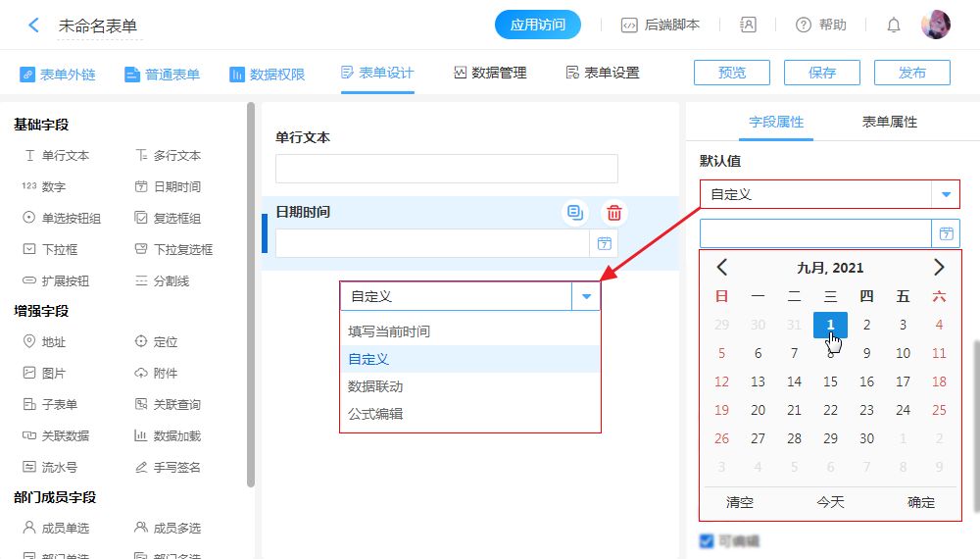Click the left panel vertical scrollbar
Viewport: 980px width, 559px height.
pyautogui.click(x=251, y=294)
